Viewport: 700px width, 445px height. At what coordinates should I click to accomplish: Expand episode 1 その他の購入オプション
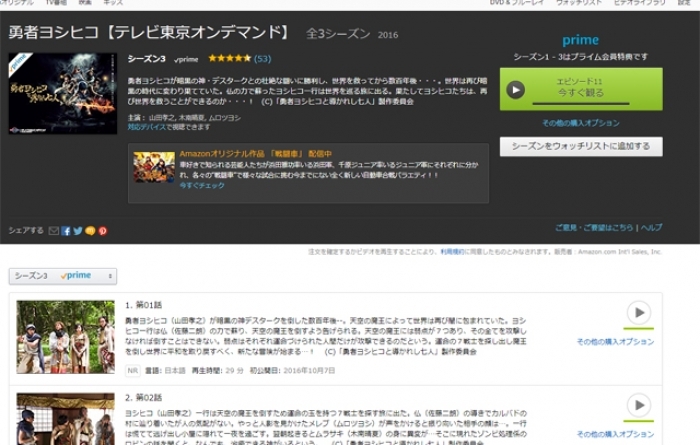click(615, 342)
